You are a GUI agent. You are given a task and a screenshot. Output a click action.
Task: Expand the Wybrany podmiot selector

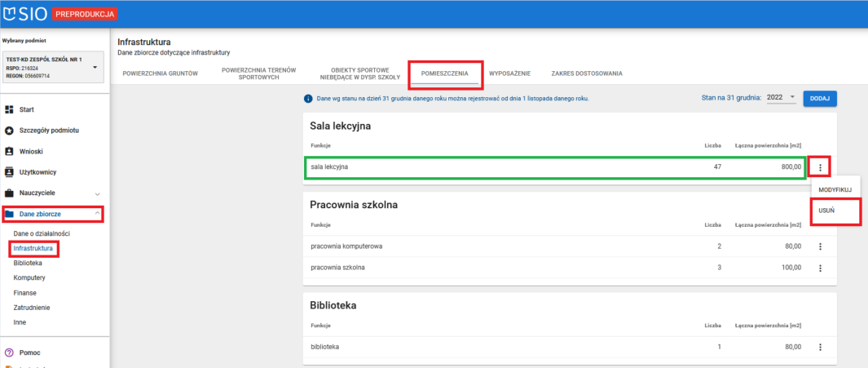click(95, 68)
